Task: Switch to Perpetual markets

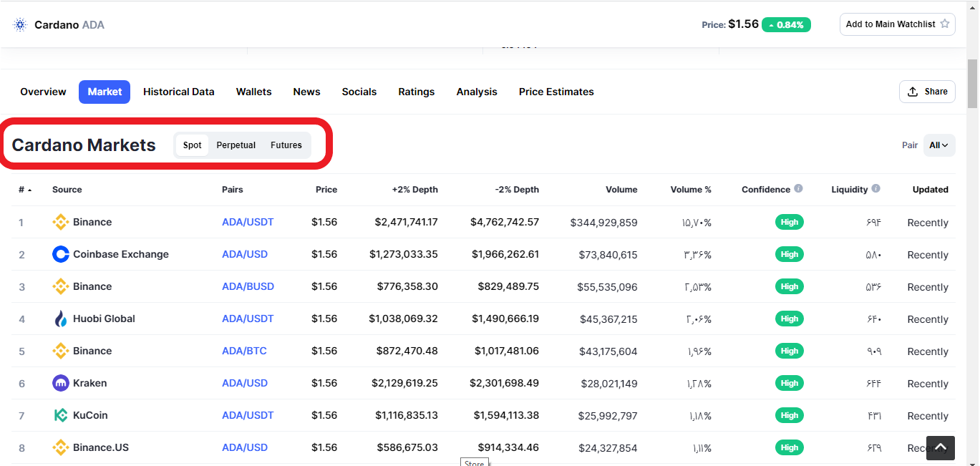Action: coord(236,145)
